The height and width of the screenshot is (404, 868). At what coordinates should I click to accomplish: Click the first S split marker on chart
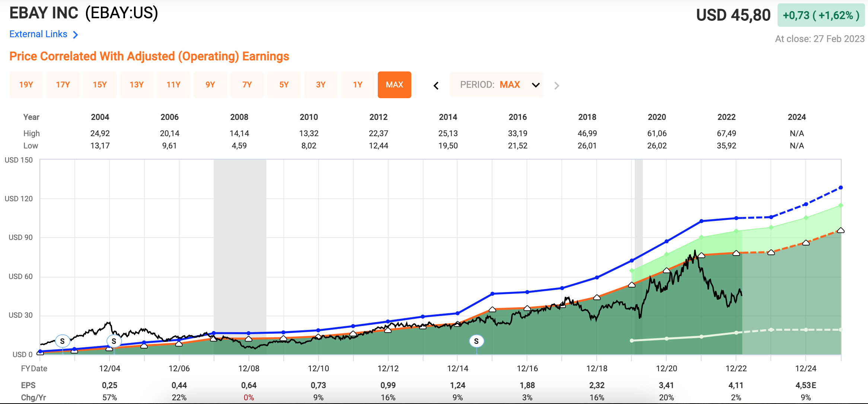click(63, 341)
